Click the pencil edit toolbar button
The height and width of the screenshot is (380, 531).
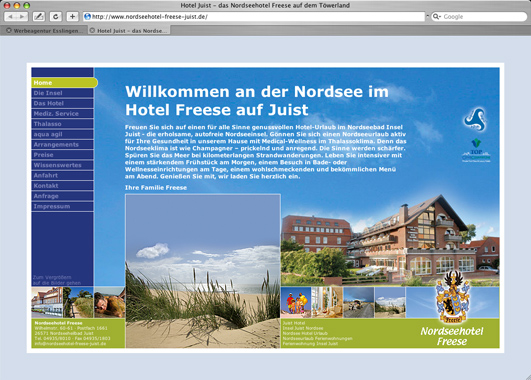tap(39, 16)
